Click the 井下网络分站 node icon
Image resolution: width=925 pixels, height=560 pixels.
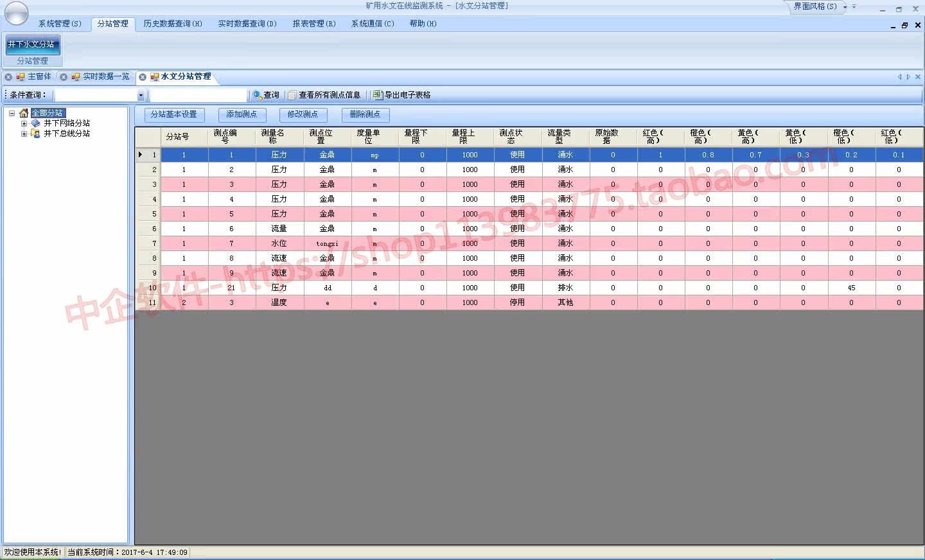coord(35,123)
